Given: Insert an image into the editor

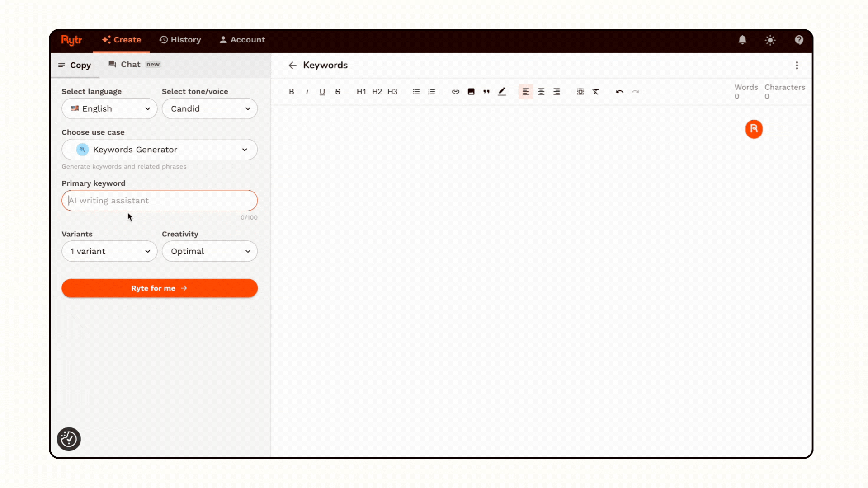Looking at the screenshot, I should tap(471, 91).
